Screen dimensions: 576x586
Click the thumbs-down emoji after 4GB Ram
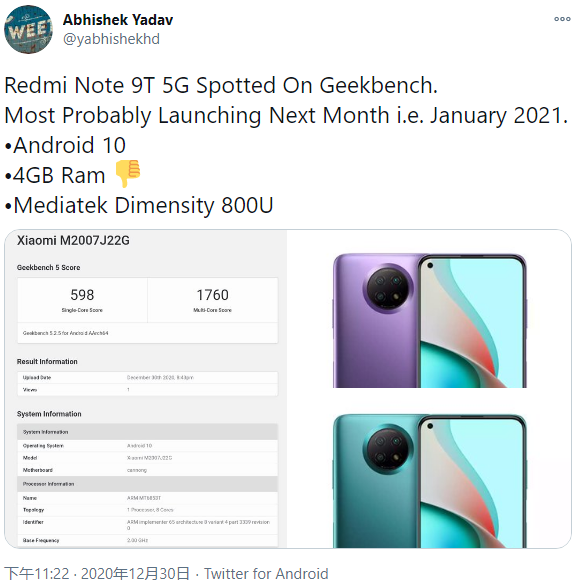(x=128, y=173)
